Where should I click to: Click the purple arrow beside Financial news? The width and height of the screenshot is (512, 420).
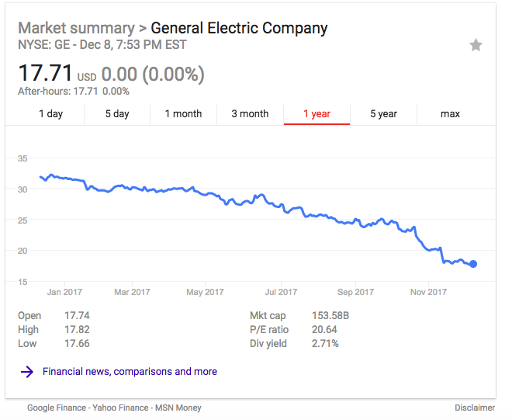[x=27, y=372]
